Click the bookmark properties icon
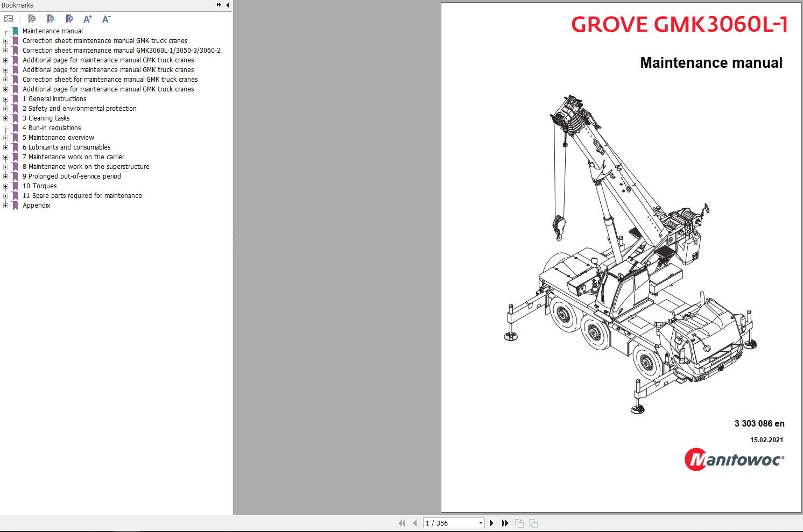The image size is (803, 532). point(69,19)
